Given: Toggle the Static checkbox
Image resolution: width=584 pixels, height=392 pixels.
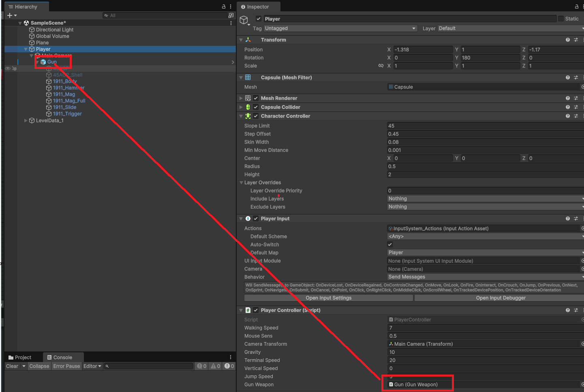Looking at the screenshot, I should [561, 19].
